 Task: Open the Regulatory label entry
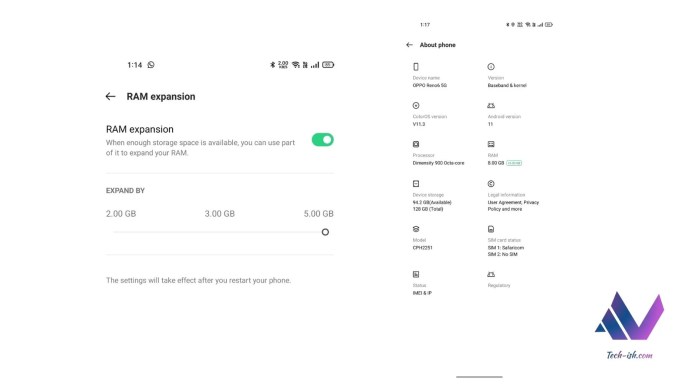coord(499,285)
